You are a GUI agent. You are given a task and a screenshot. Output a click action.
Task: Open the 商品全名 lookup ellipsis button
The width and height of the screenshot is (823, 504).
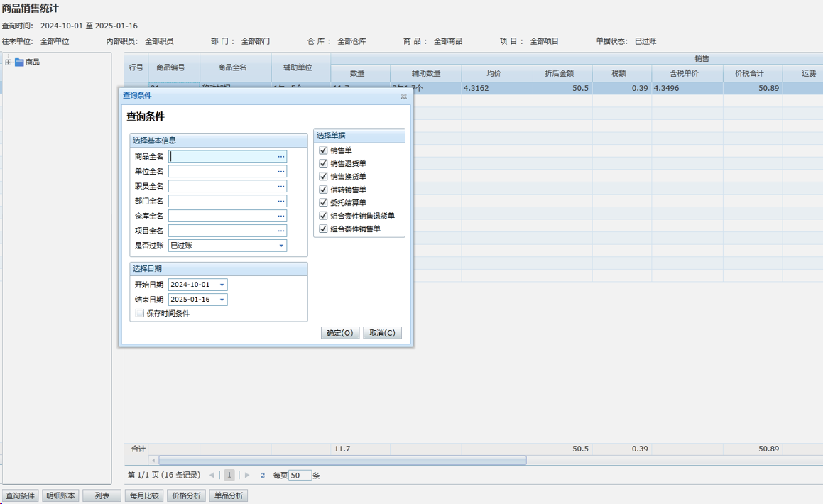[281, 156]
